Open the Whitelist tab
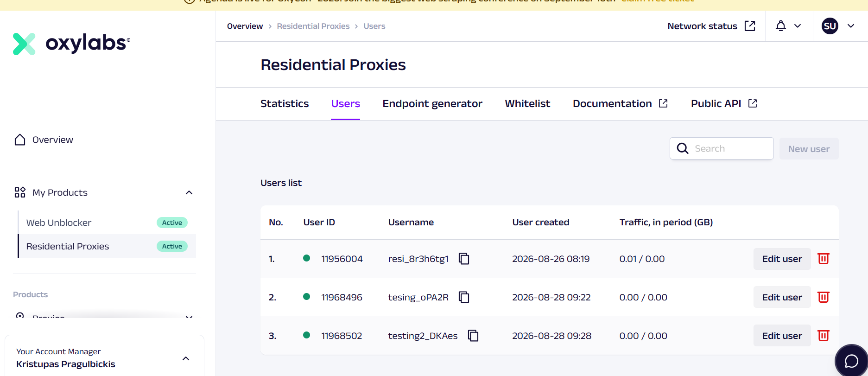 click(x=527, y=103)
